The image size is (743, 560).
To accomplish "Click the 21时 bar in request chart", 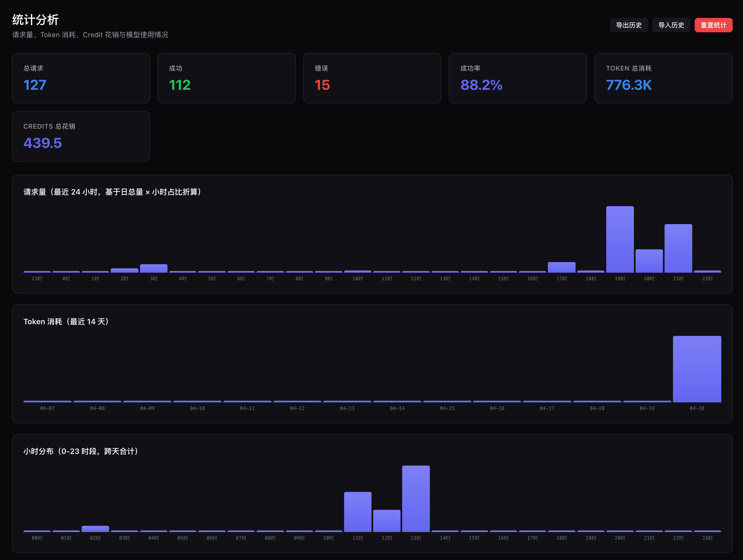I will (678, 248).
